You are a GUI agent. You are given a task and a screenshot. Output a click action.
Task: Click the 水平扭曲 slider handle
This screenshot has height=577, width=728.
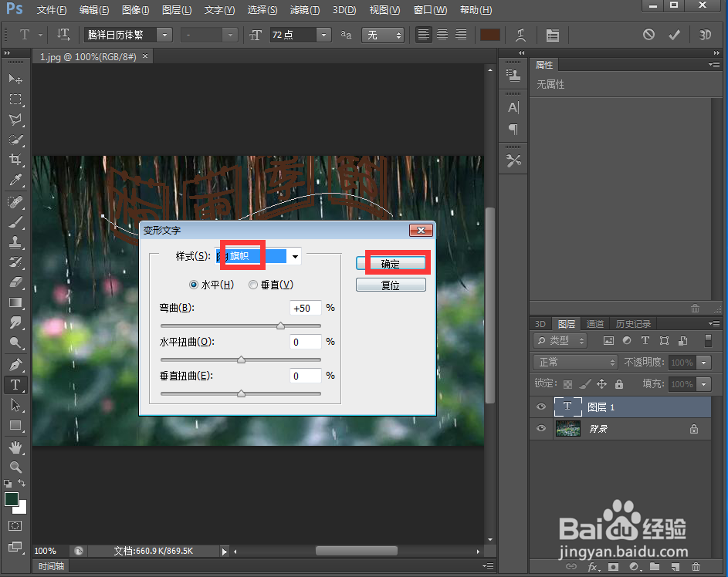[241, 359]
